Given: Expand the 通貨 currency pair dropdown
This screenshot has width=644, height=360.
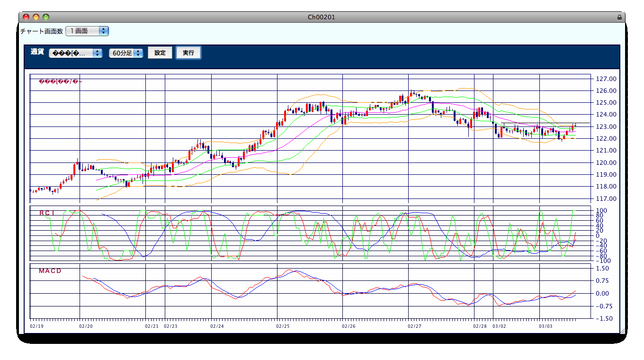Looking at the screenshot, I should (76, 53).
